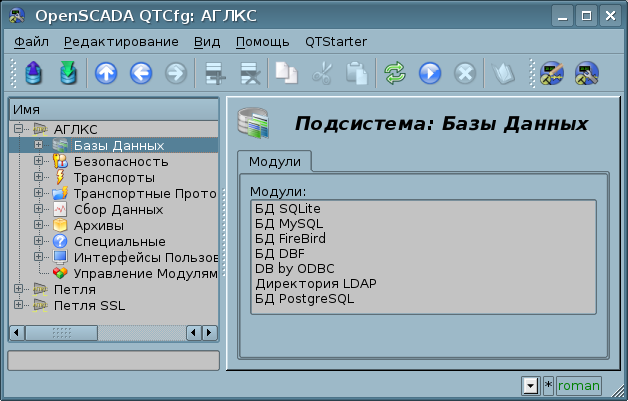Click the Управление Модулями cubes icon
The image size is (628, 401).
(x=60, y=273)
